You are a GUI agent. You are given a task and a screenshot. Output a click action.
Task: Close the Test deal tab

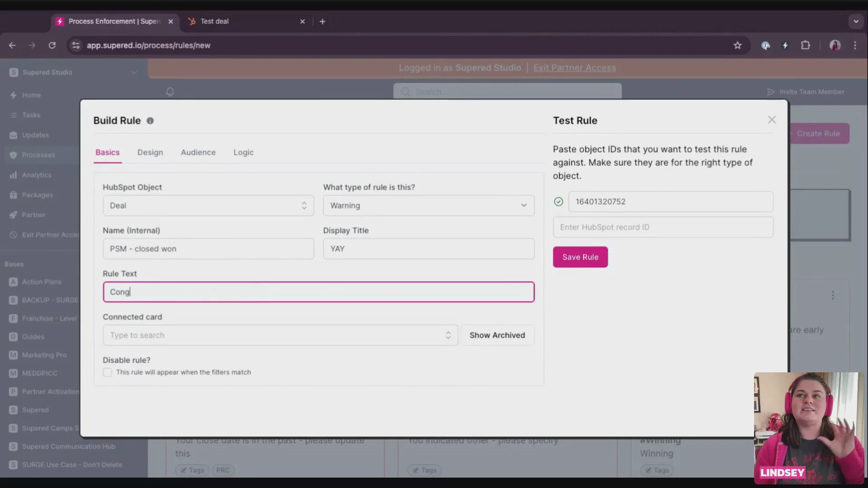pos(302,21)
